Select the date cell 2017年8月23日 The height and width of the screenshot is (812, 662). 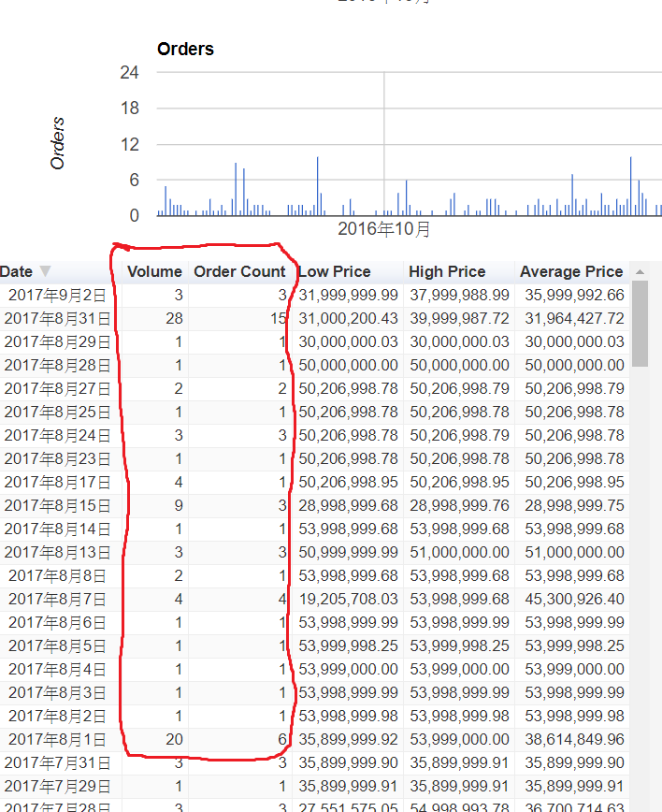click(57, 458)
